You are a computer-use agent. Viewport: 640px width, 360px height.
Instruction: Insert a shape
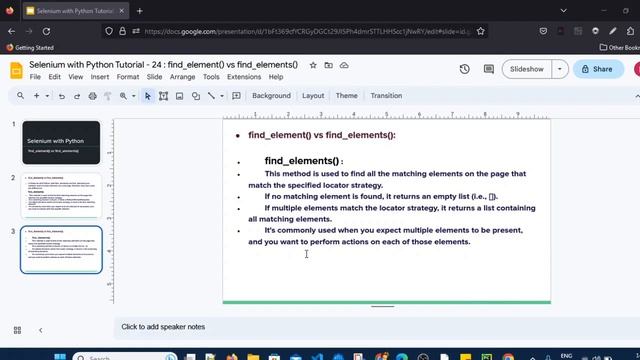point(196,96)
